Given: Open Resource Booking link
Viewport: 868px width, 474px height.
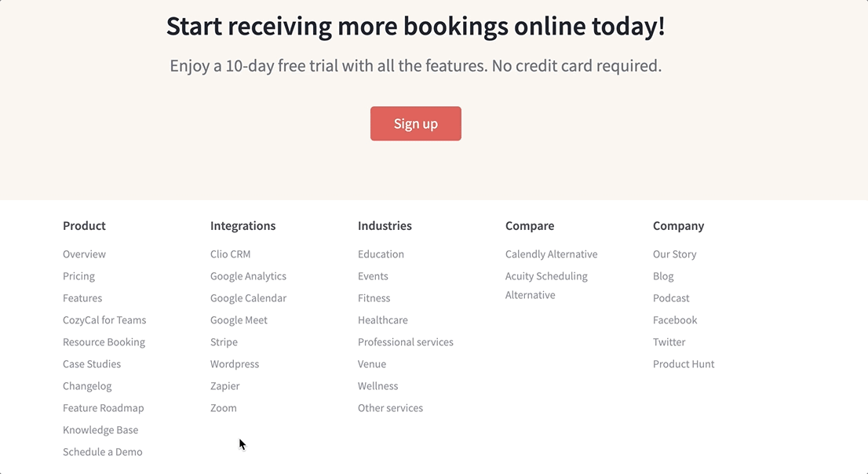Looking at the screenshot, I should click(x=104, y=342).
